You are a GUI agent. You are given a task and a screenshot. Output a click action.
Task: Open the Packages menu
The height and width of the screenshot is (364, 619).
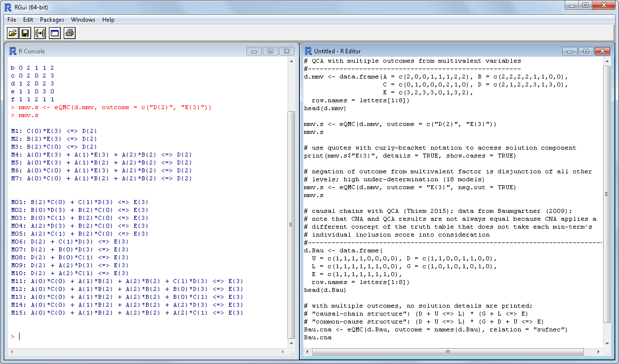point(52,20)
